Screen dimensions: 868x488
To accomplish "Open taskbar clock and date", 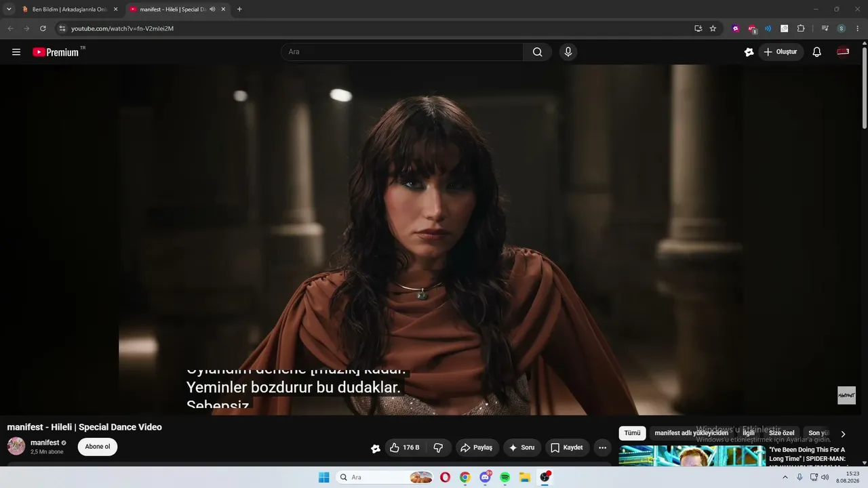I will point(848,477).
